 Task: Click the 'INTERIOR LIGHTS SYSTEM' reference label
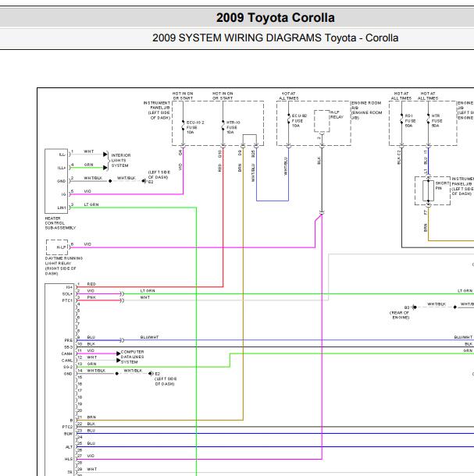point(121,160)
